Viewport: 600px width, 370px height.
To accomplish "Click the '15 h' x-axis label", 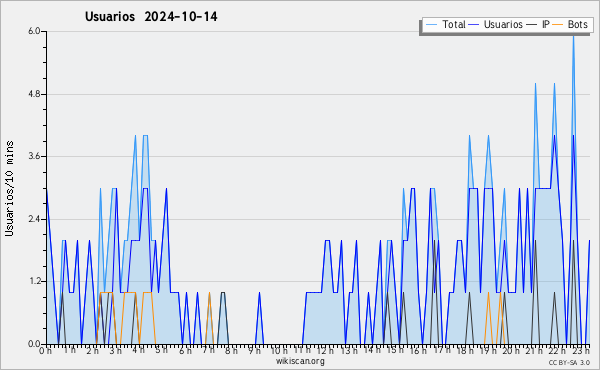I will click(x=395, y=350).
